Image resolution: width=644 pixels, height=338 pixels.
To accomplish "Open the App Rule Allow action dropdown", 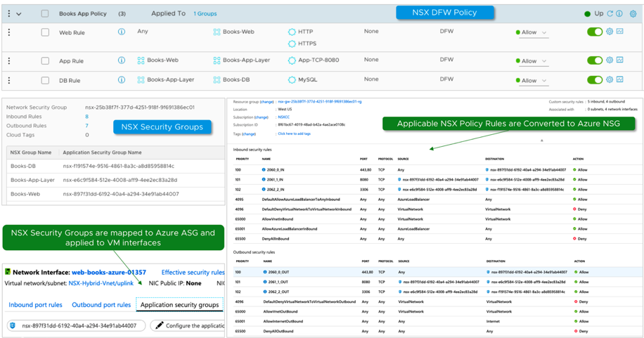I will [x=533, y=61].
